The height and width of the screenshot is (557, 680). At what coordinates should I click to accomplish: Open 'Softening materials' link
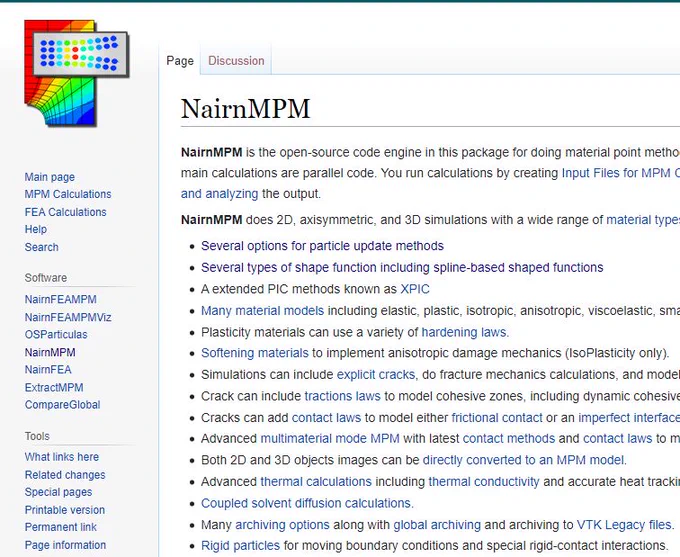(255, 353)
